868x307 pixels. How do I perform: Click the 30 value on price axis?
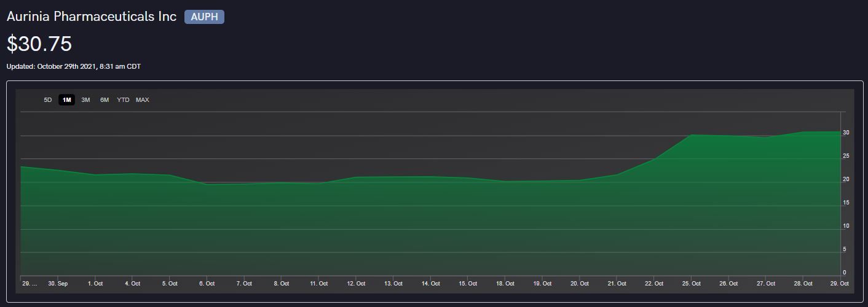pos(846,133)
